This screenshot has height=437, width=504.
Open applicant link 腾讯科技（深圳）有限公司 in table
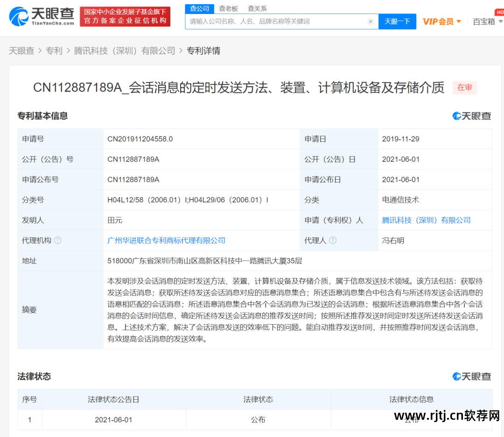(x=426, y=220)
